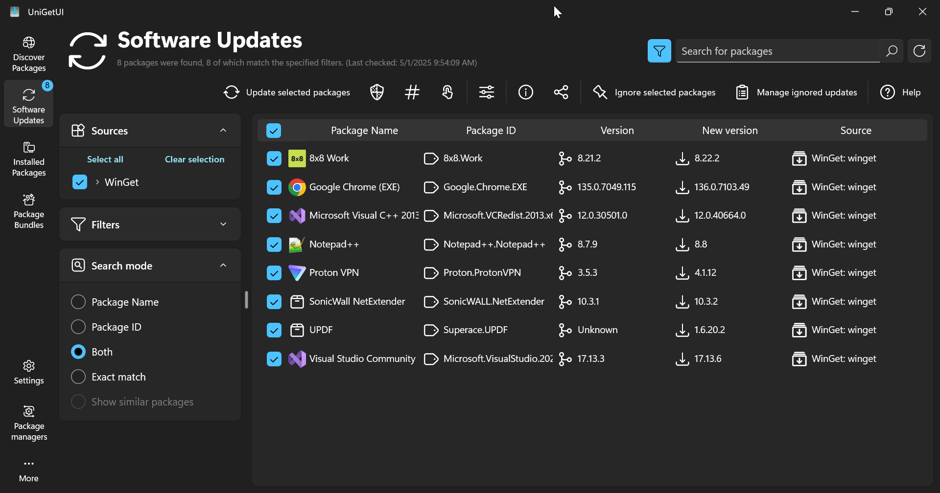Screen dimensions: 940x493
Task: Open the Package Bundles page
Action: click(x=28, y=211)
